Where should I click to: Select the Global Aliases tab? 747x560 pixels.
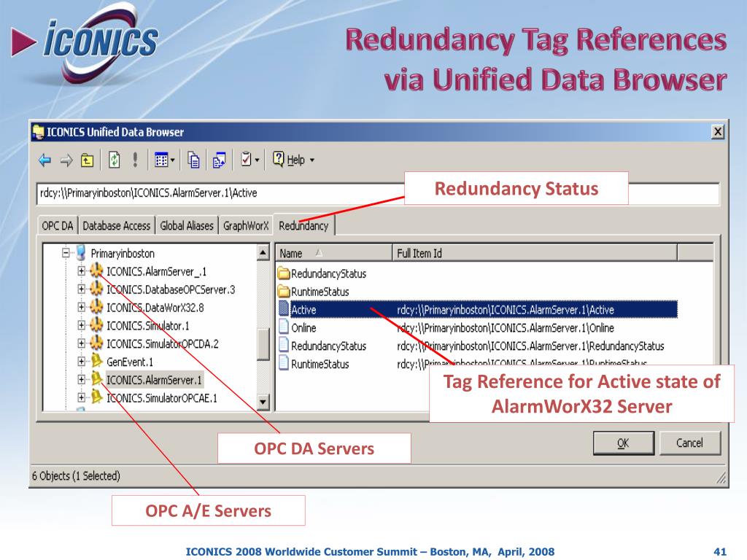[187, 226]
